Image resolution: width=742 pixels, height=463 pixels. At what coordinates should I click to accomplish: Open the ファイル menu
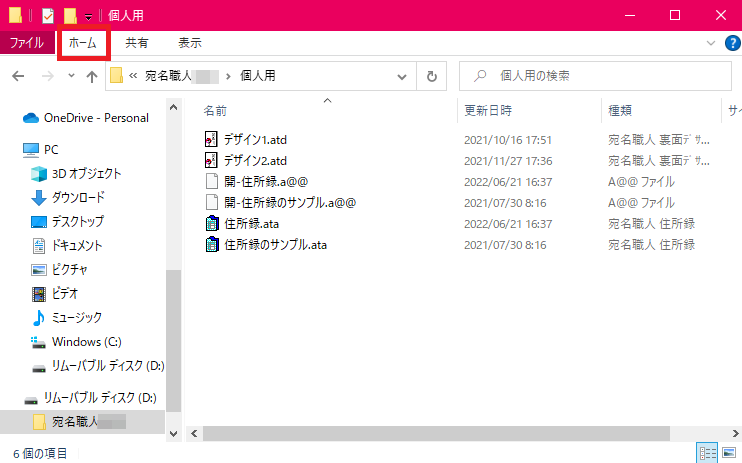pyautogui.click(x=27, y=43)
